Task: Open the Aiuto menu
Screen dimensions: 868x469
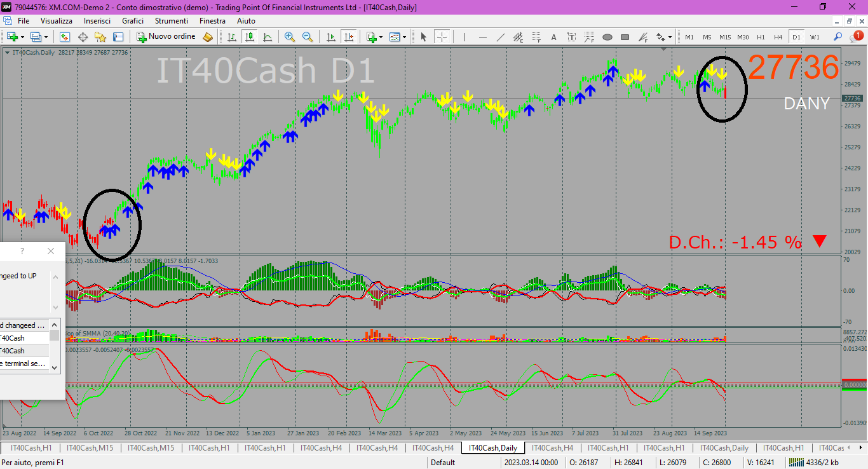Action: pos(246,20)
